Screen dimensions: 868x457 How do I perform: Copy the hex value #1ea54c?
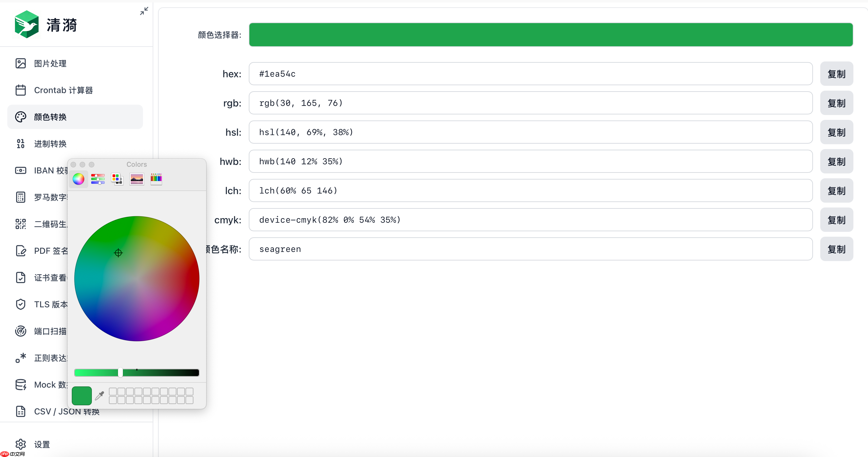[x=837, y=74]
